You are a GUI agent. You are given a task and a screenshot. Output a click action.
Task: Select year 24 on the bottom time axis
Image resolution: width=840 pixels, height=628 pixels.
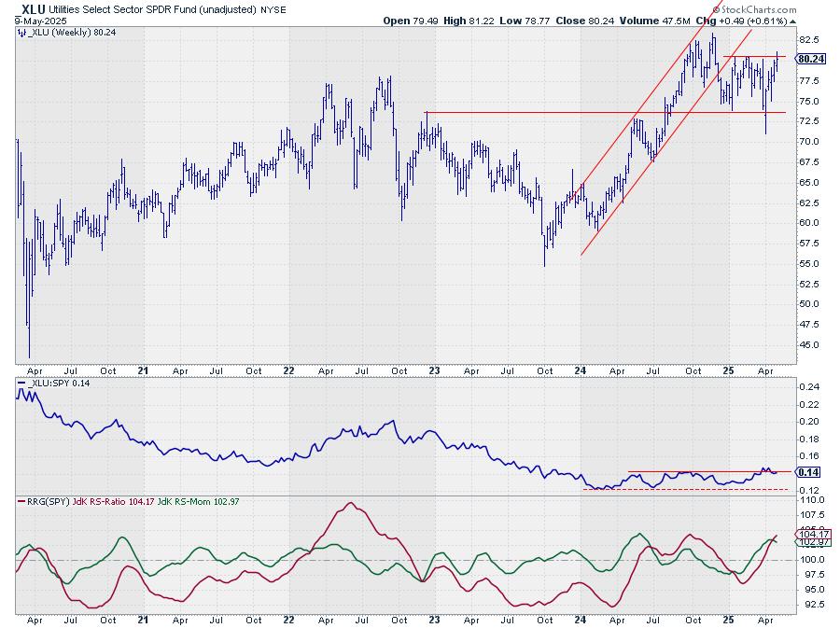tap(580, 619)
